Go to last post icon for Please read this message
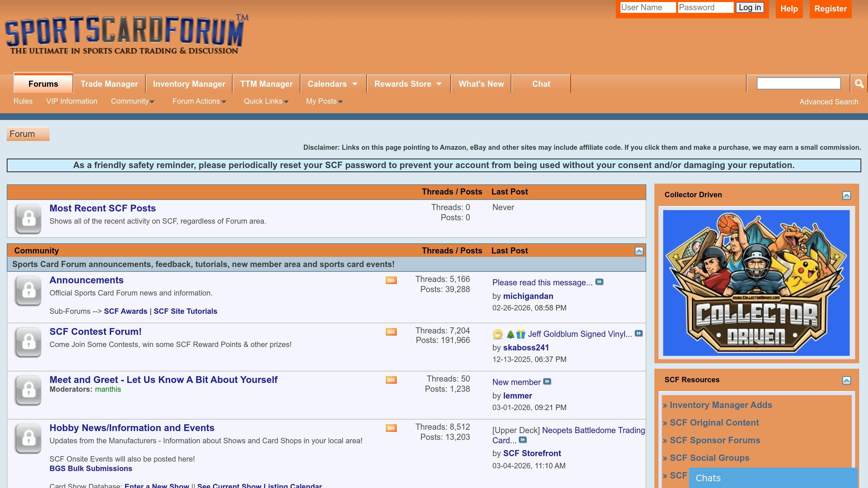Screen dimensions: 868x488 (599, 282)
